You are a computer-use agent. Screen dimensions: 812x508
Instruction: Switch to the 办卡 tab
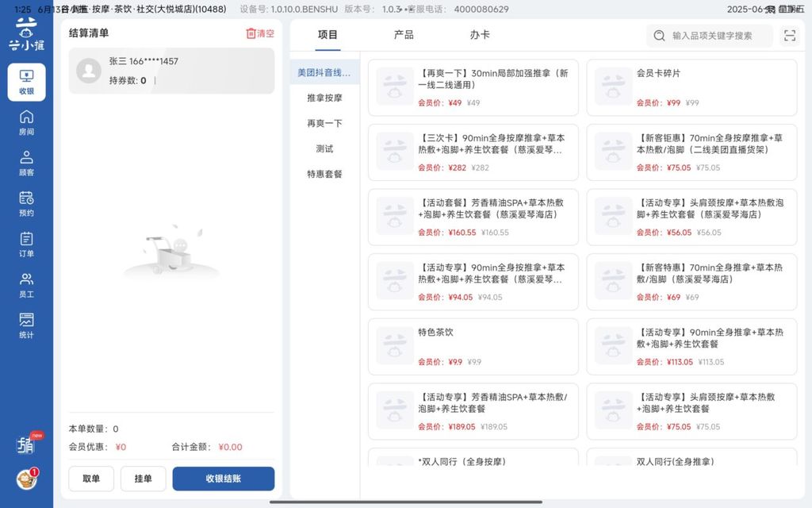coord(480,35)
